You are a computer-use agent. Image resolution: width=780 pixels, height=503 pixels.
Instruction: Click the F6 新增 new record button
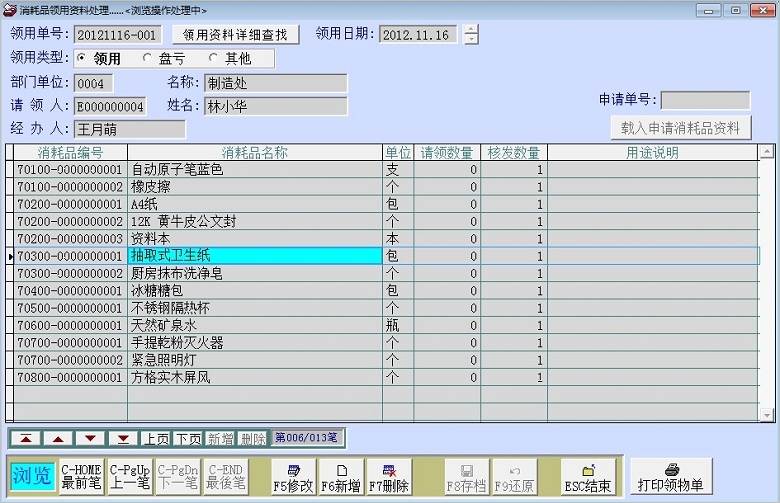pos(341,477)
